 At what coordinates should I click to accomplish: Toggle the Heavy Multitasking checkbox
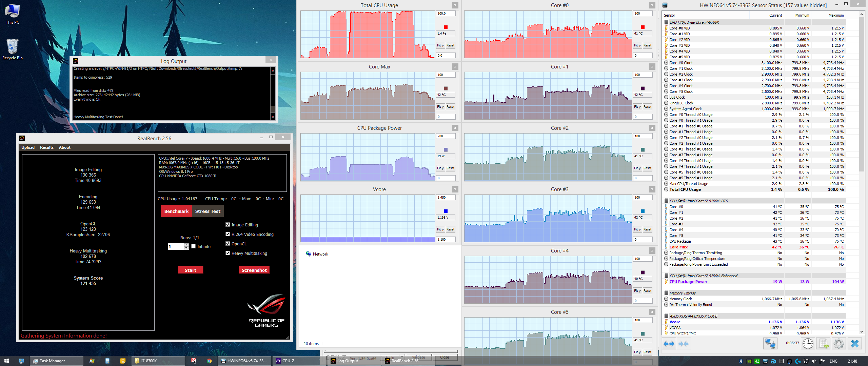[228, 253]
